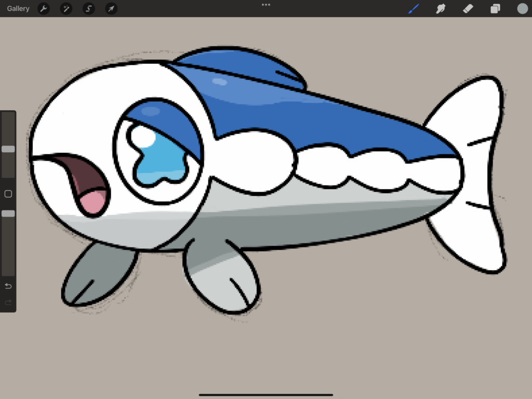Redo with the dimmed sidebar arrow
This screenshot has height=399, width=532.
click(8, 302)
